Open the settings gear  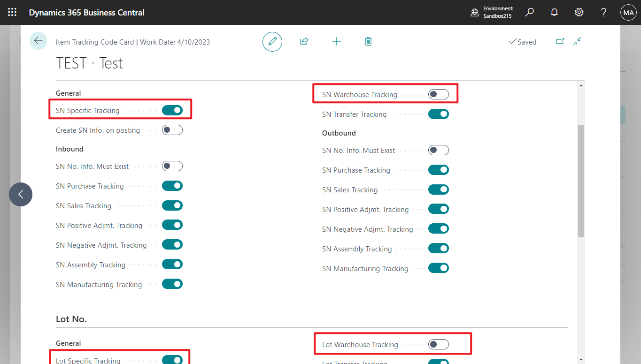coord(579,12)
